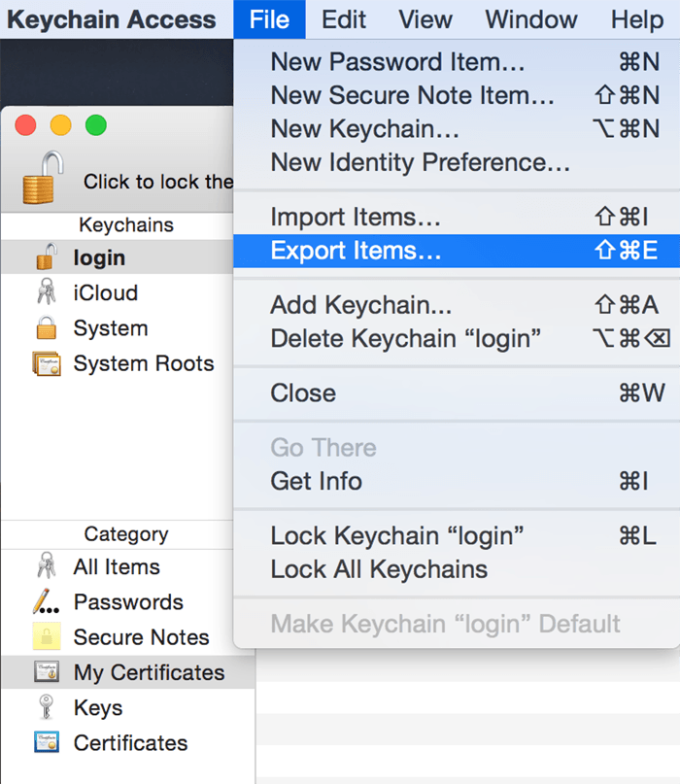Open the Keychain Access application menu
Screen dimensions: 680x784
tap(112, 19)
